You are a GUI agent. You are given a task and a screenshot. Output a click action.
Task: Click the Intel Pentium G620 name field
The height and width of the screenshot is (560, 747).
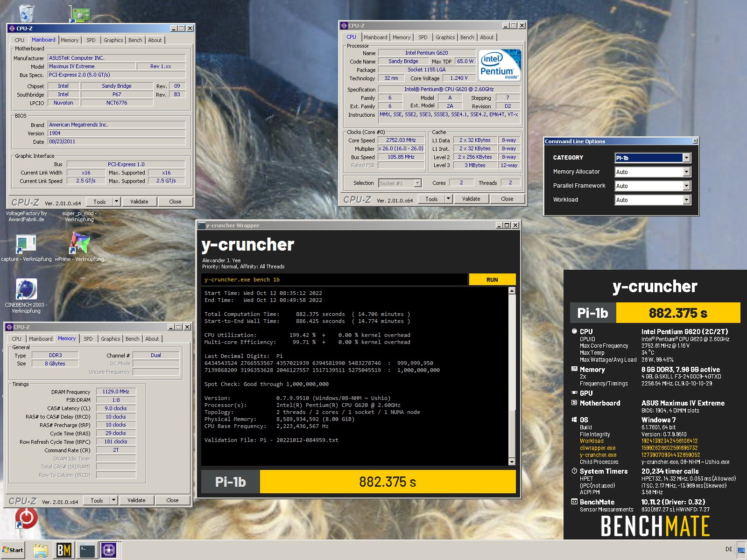coord(427,53)
